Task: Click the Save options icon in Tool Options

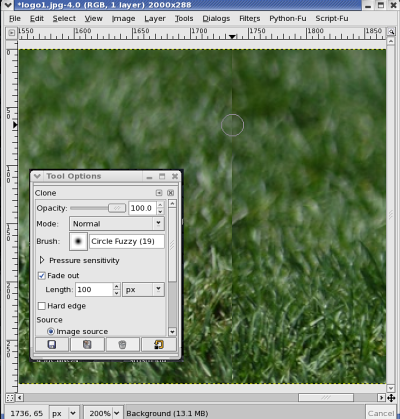Action: (x=52, y=344)
